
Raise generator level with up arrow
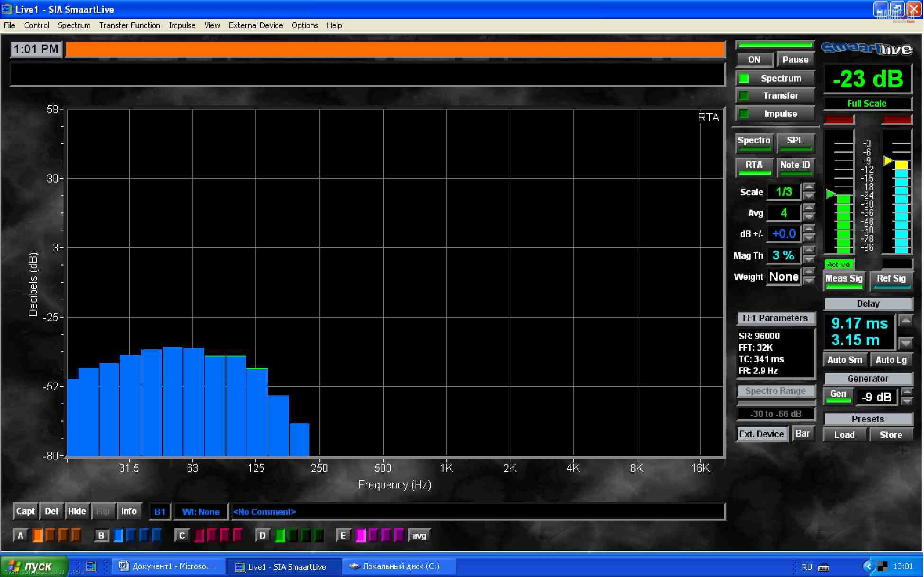[906, 392]
